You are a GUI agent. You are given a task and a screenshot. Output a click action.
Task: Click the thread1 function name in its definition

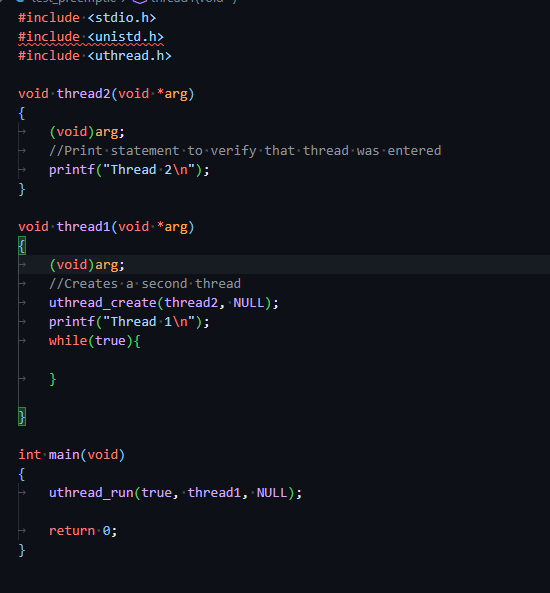(83, 227)
